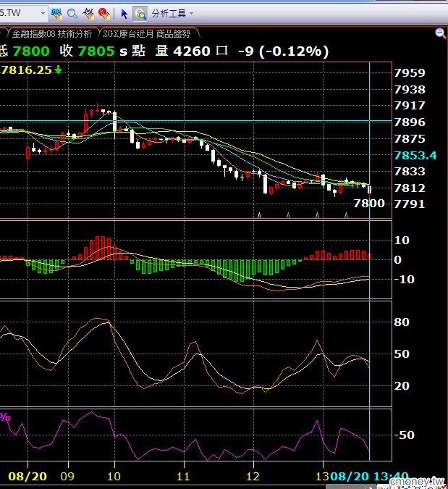This screenshot has width=448, height=489.
Task: Click the light-blue moving-average marker triangle
Action: [x=317, y=215]
